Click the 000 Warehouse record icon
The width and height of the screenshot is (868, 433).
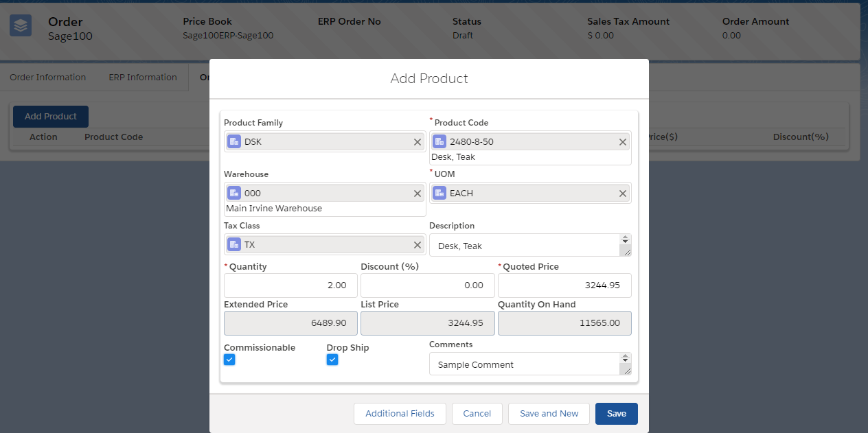point(234,194)
